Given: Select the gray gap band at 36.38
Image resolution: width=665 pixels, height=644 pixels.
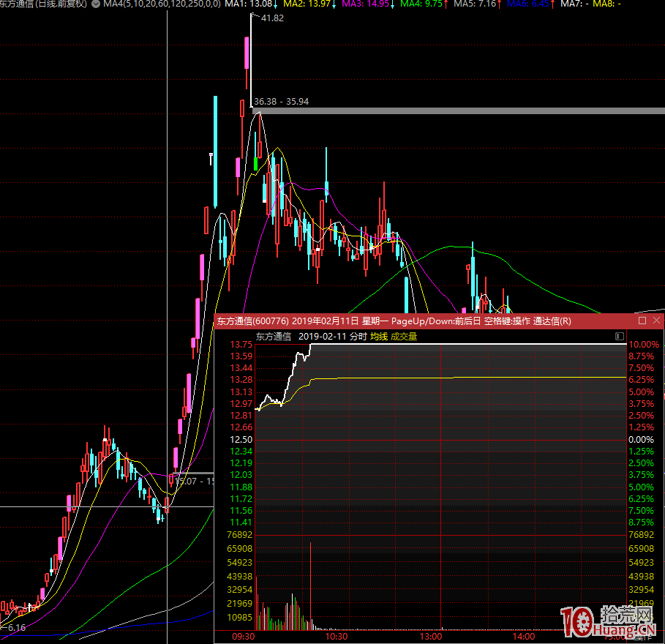Looking at the screenshot, I should (x=459, y=111).
